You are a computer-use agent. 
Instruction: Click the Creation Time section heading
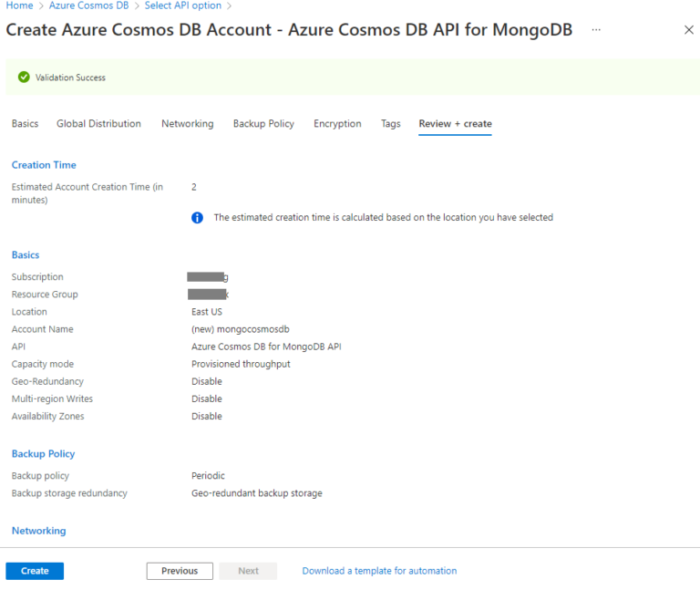pos(44,165)
